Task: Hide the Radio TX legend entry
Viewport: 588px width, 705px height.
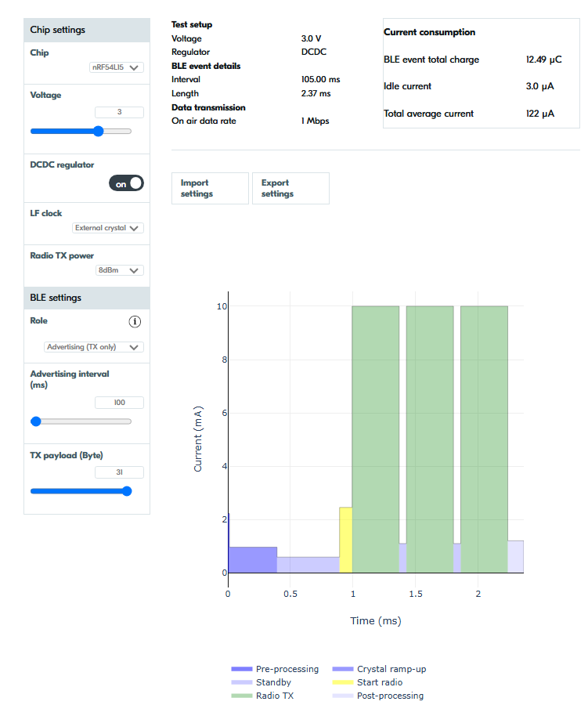Action: click(x=262, y=696)
